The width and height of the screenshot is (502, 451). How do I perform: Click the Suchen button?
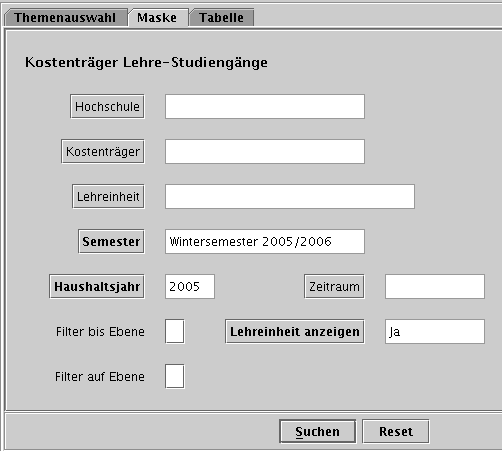tap(317, 431)
